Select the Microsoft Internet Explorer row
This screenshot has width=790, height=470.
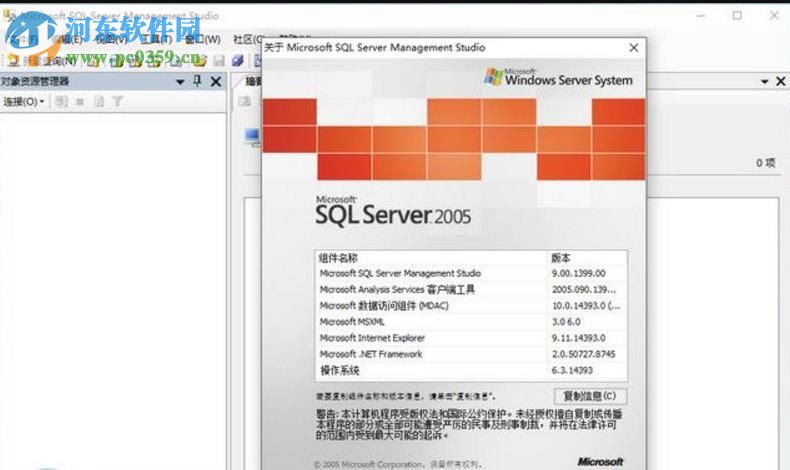471,338
